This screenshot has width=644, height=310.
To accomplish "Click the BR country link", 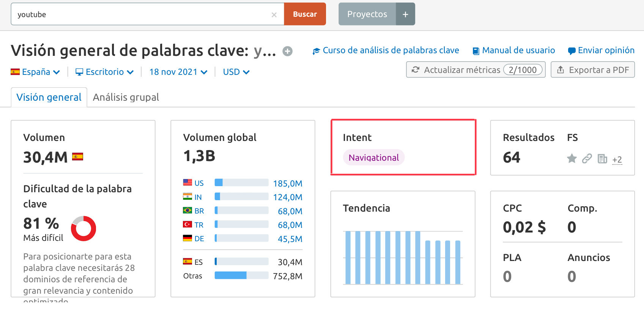I will pos(199,211).
